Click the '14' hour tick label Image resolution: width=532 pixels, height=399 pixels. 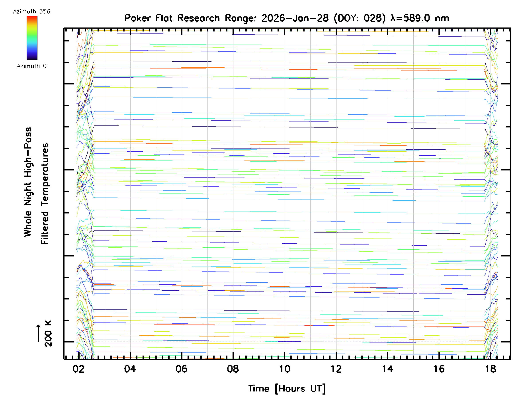(x=387, y=369)
